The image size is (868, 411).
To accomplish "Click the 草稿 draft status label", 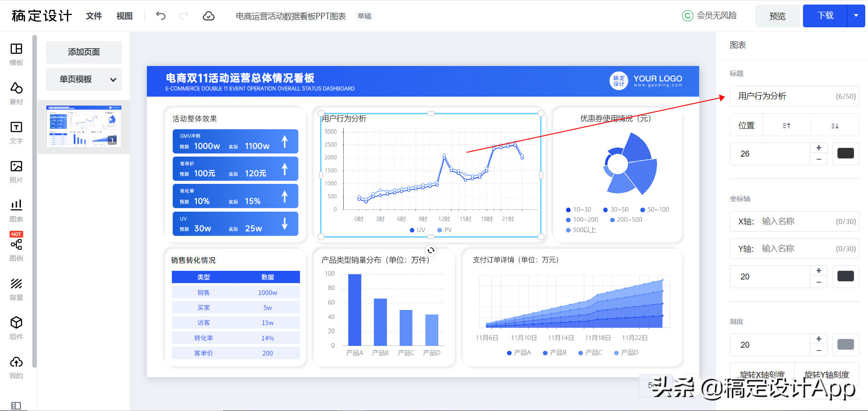I will [x=364, y=16].
